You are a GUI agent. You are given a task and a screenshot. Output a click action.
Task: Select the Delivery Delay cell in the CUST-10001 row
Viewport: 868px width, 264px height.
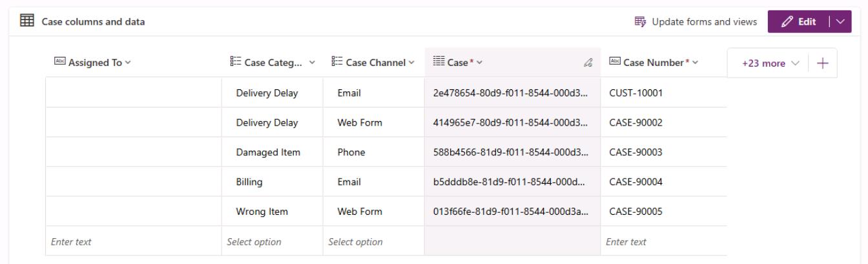tap(273, 93)
